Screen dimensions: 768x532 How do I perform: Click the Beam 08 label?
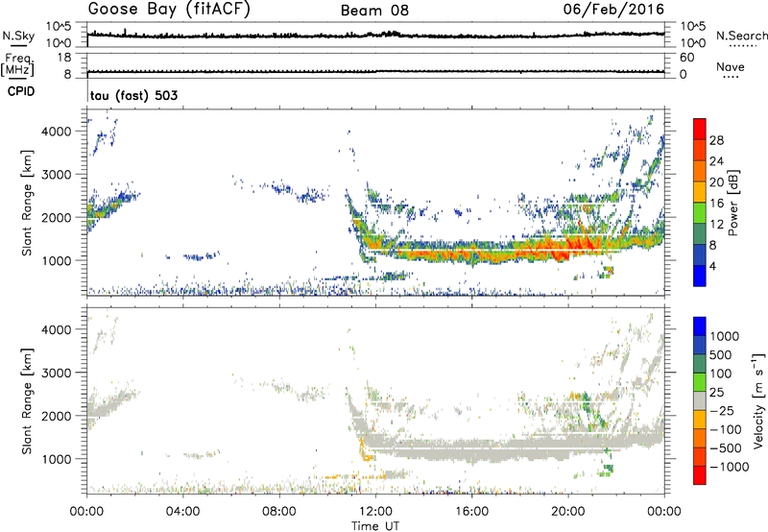click(374, 11)
